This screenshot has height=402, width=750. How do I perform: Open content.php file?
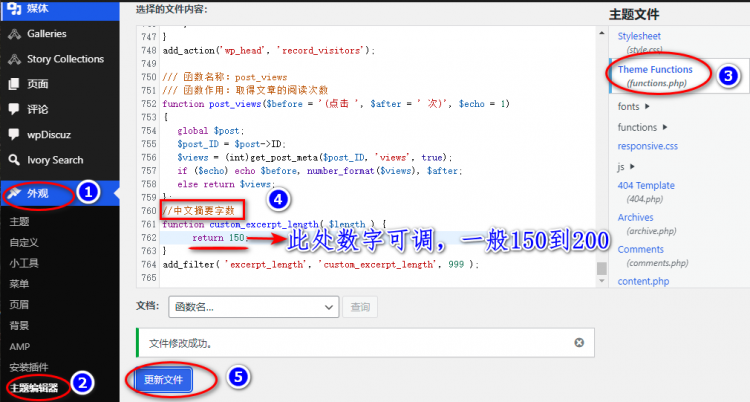tap(643, 281)
